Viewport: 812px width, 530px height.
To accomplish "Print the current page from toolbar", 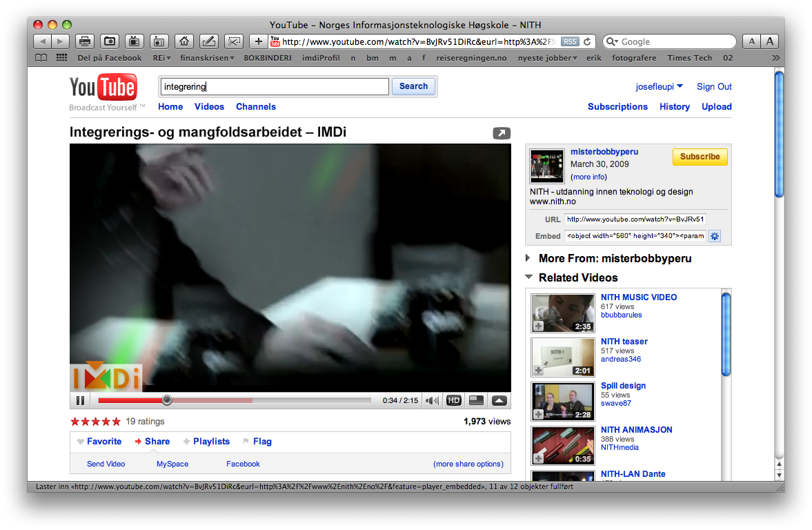I will click(x=85, y=41).
